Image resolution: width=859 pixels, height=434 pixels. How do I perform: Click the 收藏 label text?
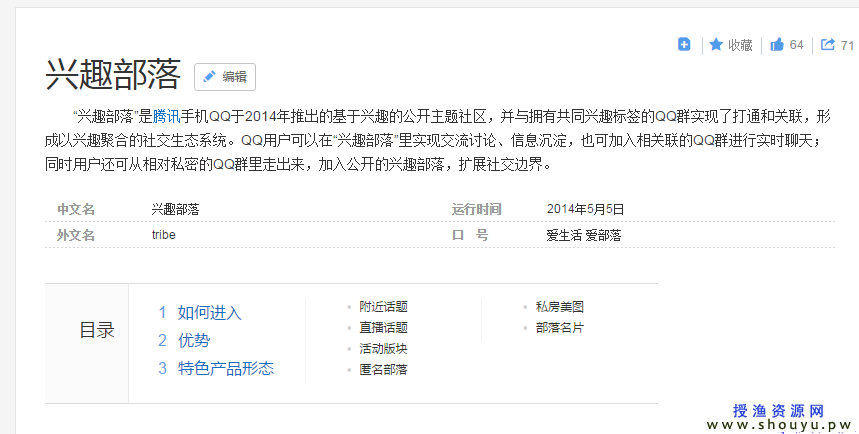coord(740,45)
